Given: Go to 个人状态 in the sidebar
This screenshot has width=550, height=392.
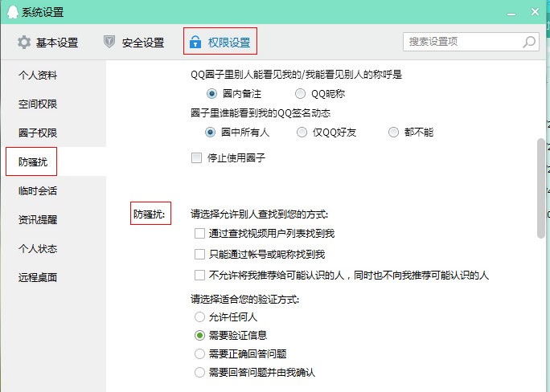Looking at the screenshot, I should click(38, 249).
